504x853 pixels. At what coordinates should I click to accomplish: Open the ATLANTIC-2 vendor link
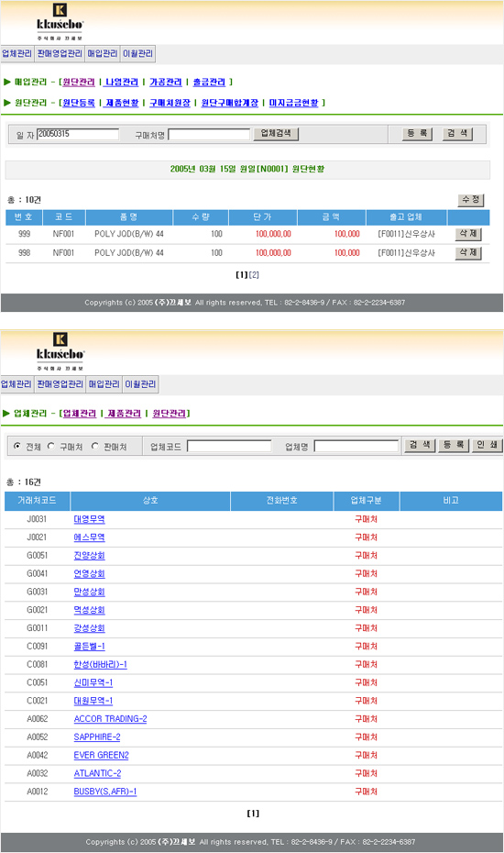tap(97, 773)
